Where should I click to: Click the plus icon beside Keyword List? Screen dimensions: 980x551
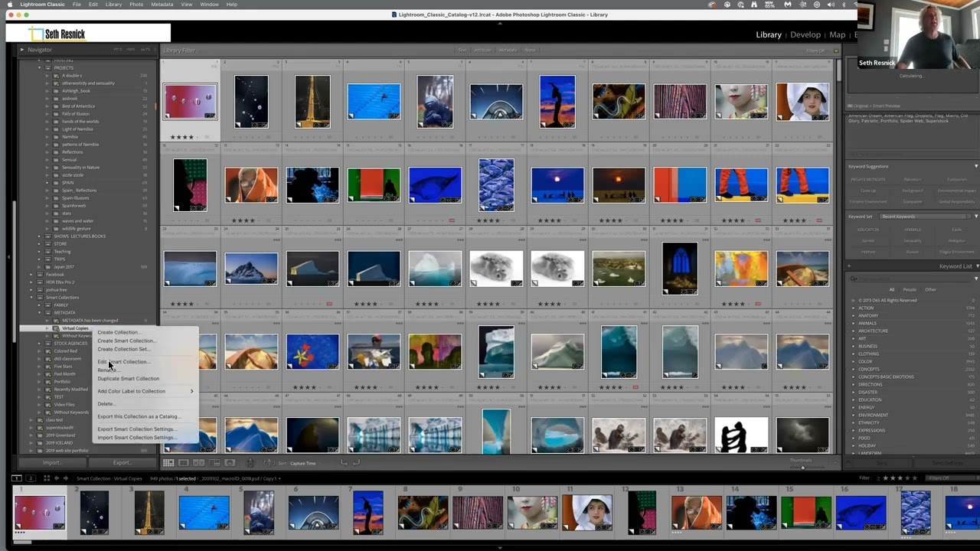tap(849, 266)
